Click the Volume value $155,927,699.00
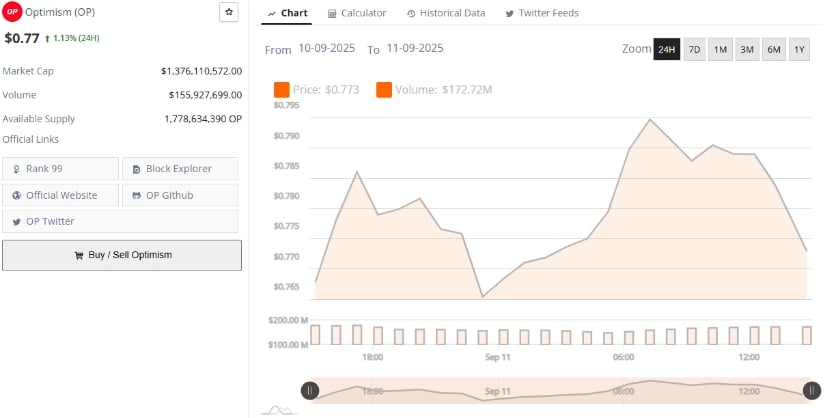This screenshot has width=825, height=418. click(205, 95)
